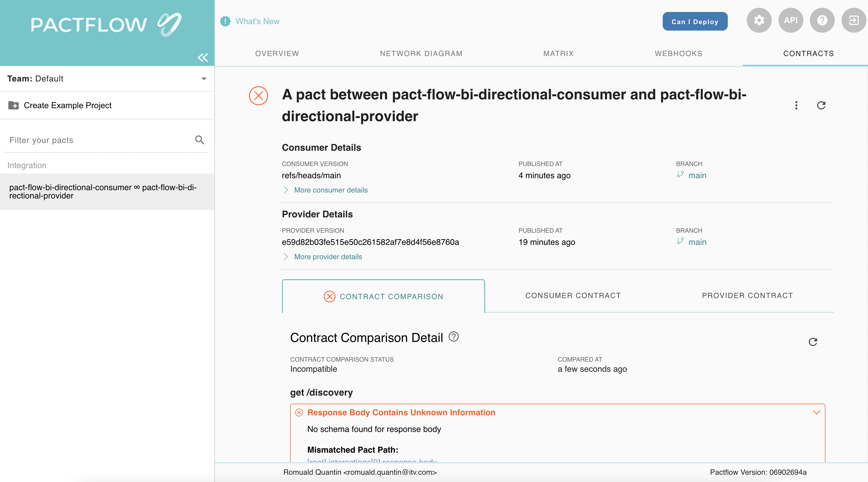Screen dimensions: 868x482
Task: Refresh the Contract Comparison Detail section
Action: pos(813,342)
